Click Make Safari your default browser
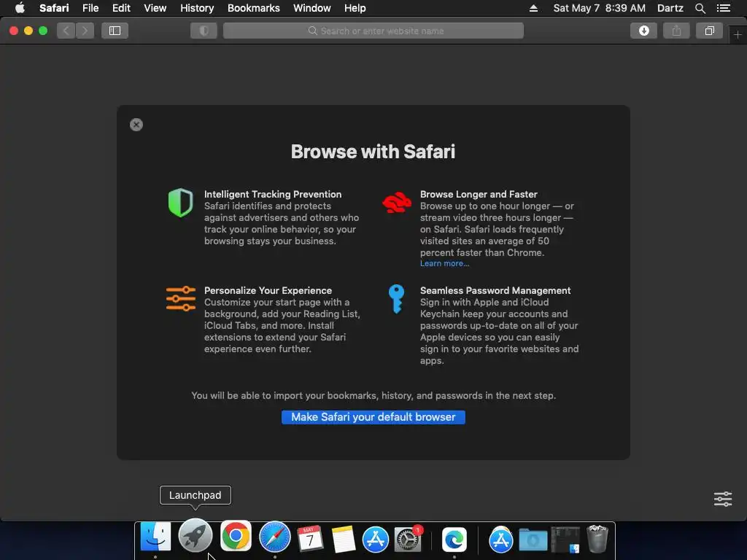Screen dimensions: 747x560 (x=373, y=417)
